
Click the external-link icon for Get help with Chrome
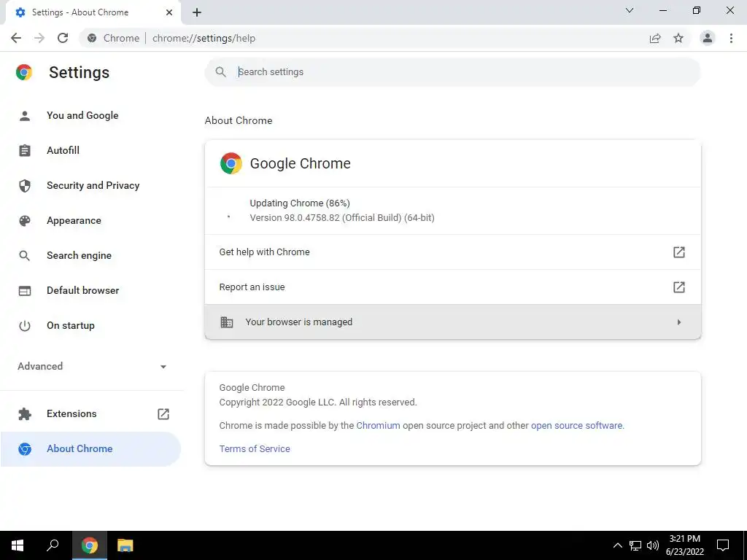pos(679,252)
